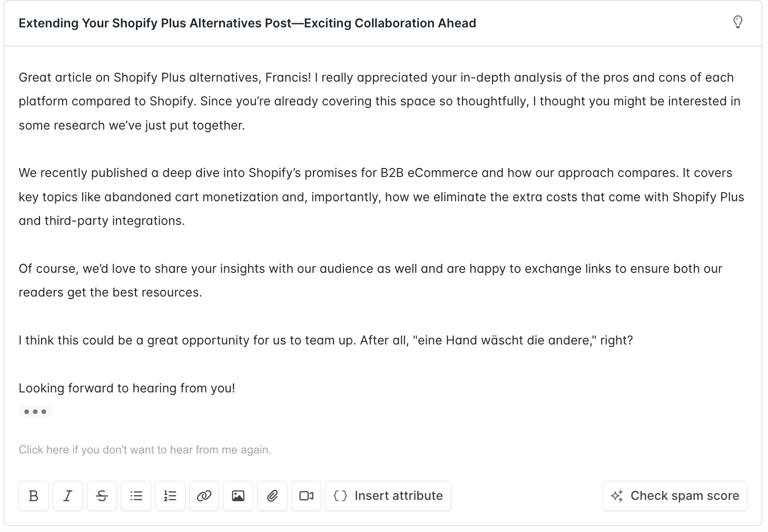Image resolution: width=768 pixels, height=532 pixels.
Task: Click the 'Looking forward to hearing' line
Action: (x=127, y=388)
